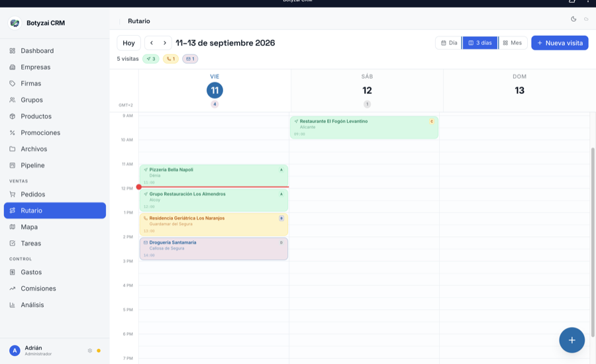Click the '5 visitas' summary text
Screen dimensions: 596x364
click(x=128, y=59)
